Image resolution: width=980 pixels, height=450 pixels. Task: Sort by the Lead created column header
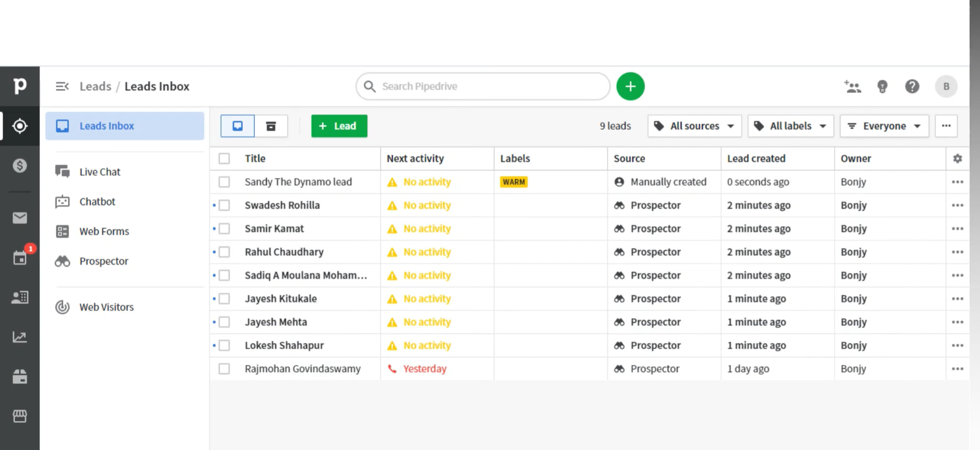[x=756, y=159]
